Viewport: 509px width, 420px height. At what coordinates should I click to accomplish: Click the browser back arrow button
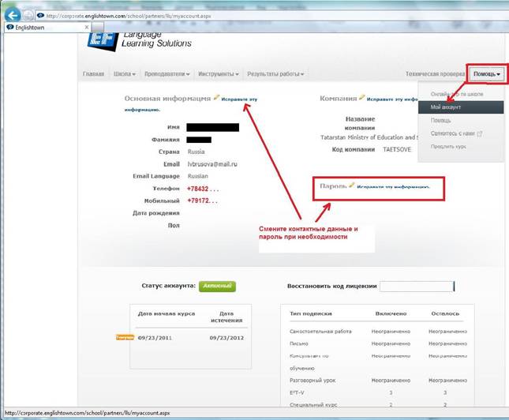(13, 15)
